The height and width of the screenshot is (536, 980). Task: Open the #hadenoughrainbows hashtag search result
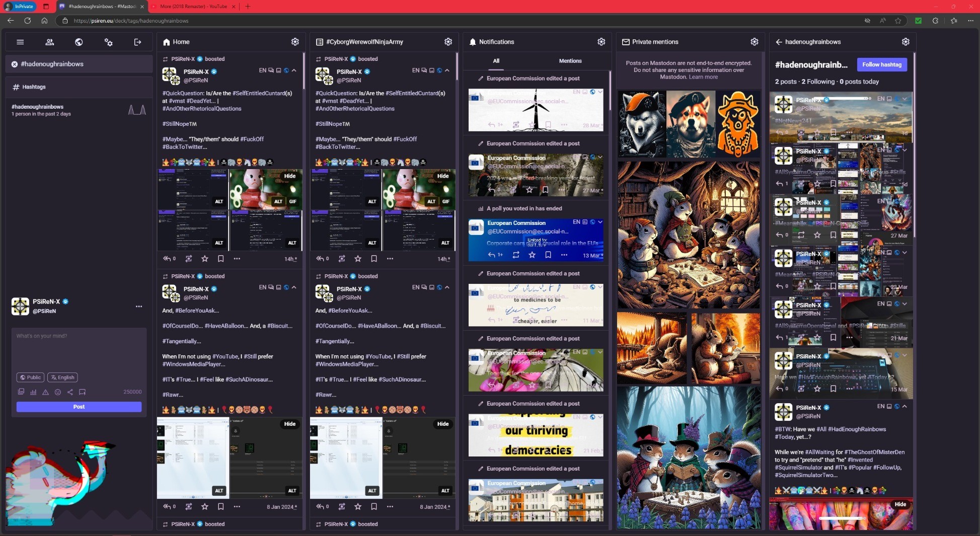[79, 110]
